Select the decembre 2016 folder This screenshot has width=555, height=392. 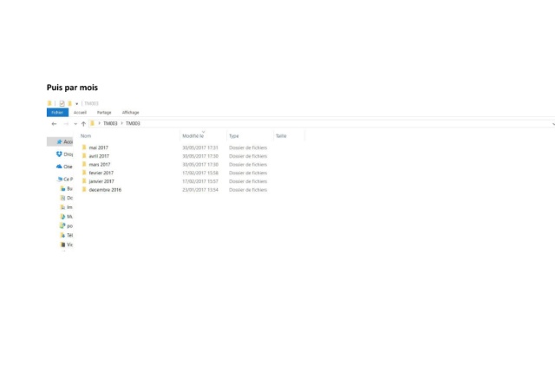(x=105, y=190)
